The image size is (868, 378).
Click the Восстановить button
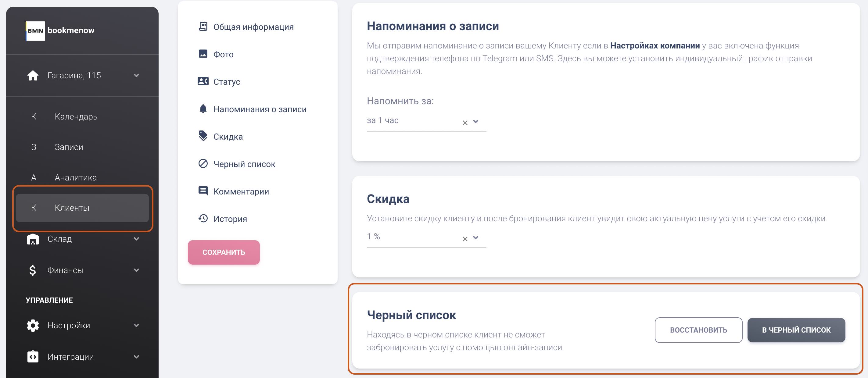tap(698, 330)
